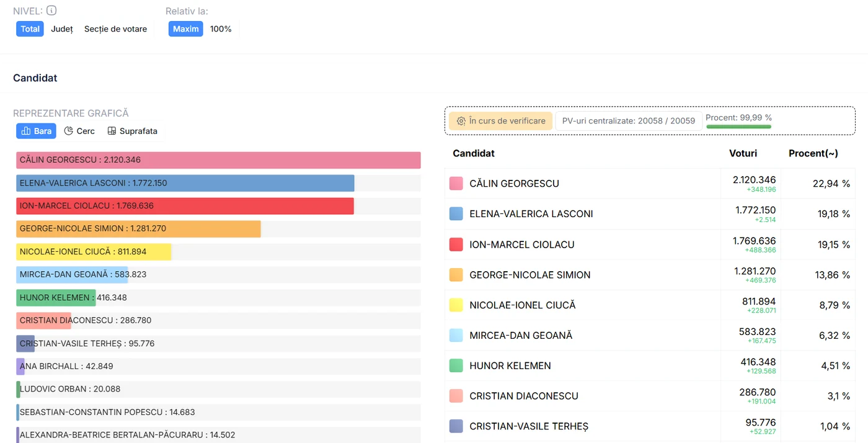Select HUNOR KELEMEN row in table

[650, 365]
